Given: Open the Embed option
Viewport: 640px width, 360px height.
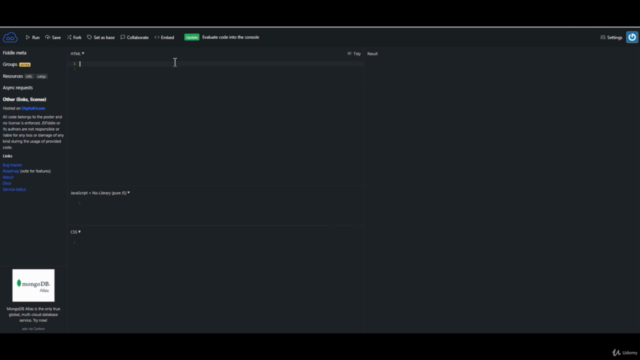Looking at the screenshot, I should pyautogui.click(x=164, y=37).
